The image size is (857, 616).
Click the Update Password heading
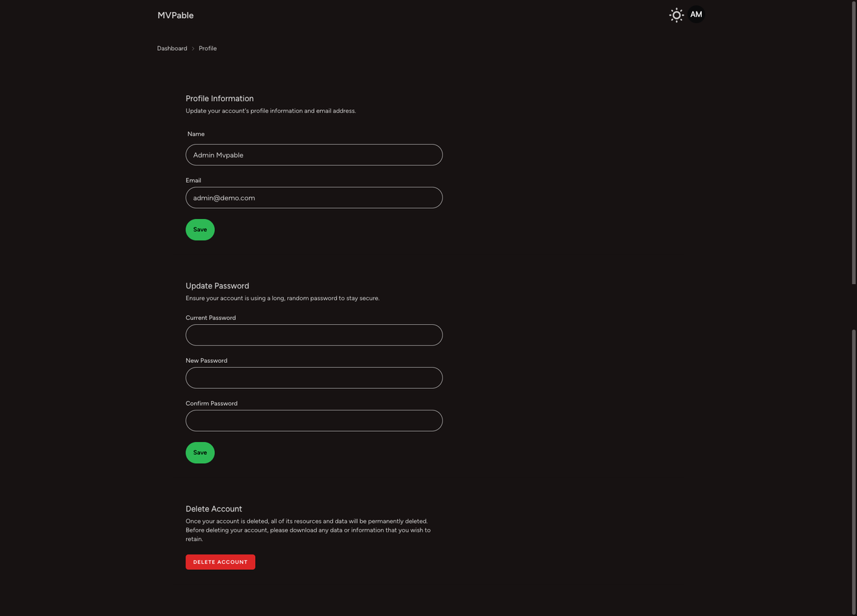tap(217, 286)
